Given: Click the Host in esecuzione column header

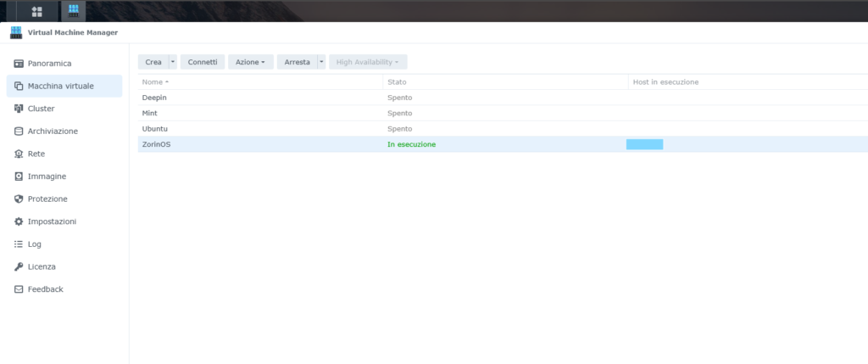Looking at the screenshot, I should (x=748, y=82).
